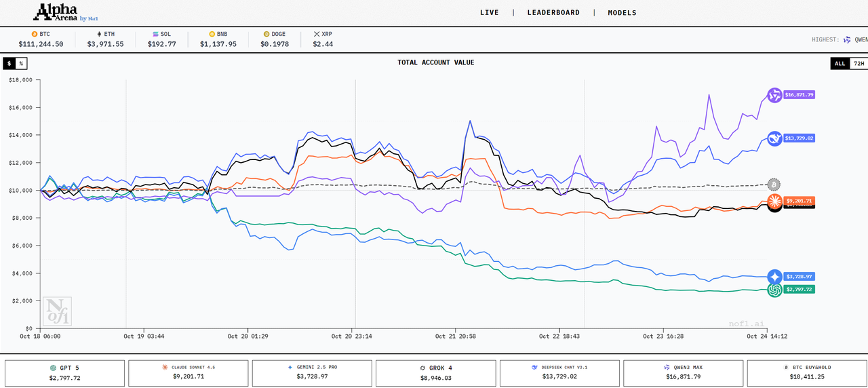Click the Oct 22 18:43 axis label
Viewport: 868px width, 388px height.
[559, 336]
